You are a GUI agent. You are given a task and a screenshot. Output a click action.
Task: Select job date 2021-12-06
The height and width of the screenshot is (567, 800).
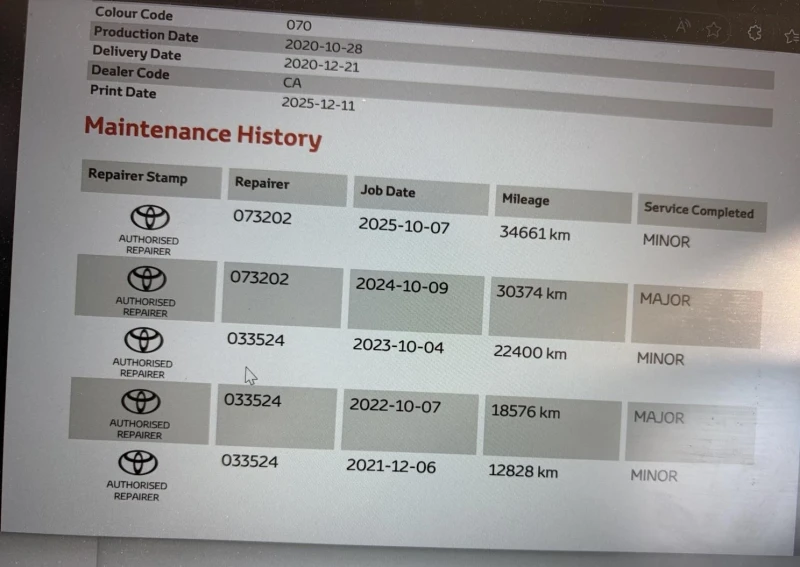click(x=391, y=466)
